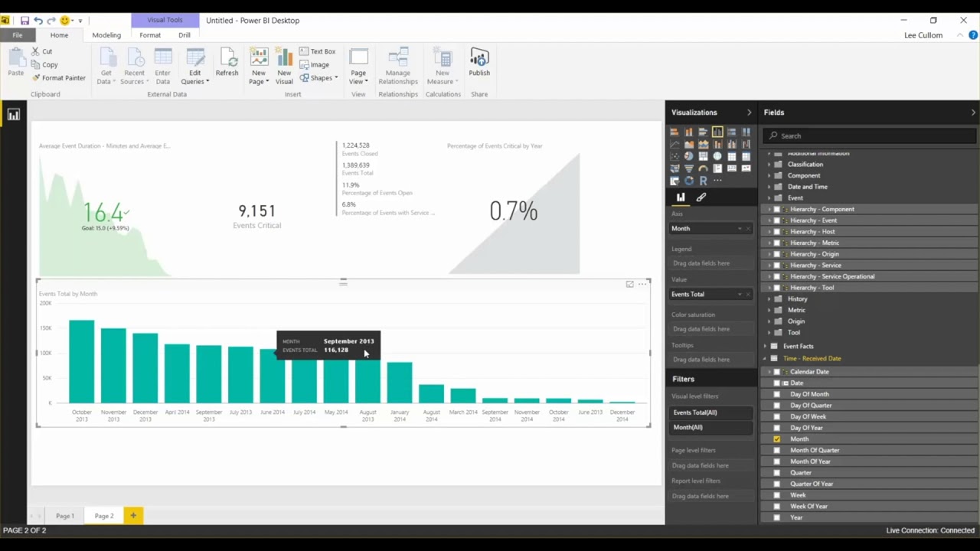Switch to Page 1 tab

[x=65, y=516]
